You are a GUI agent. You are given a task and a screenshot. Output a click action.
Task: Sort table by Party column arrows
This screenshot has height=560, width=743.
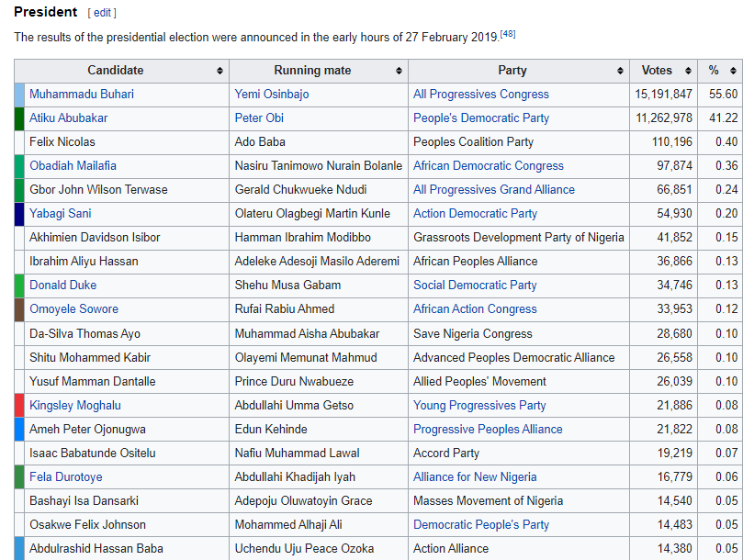(620, 71)
